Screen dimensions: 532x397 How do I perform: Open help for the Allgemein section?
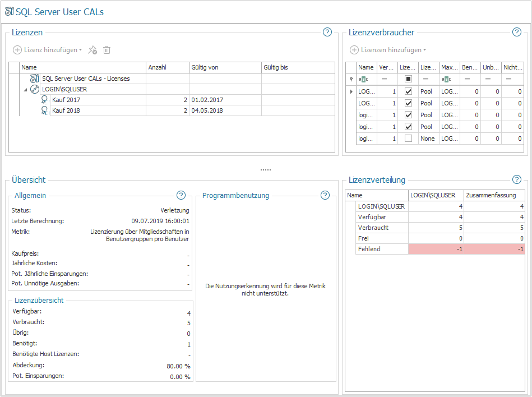181,195
